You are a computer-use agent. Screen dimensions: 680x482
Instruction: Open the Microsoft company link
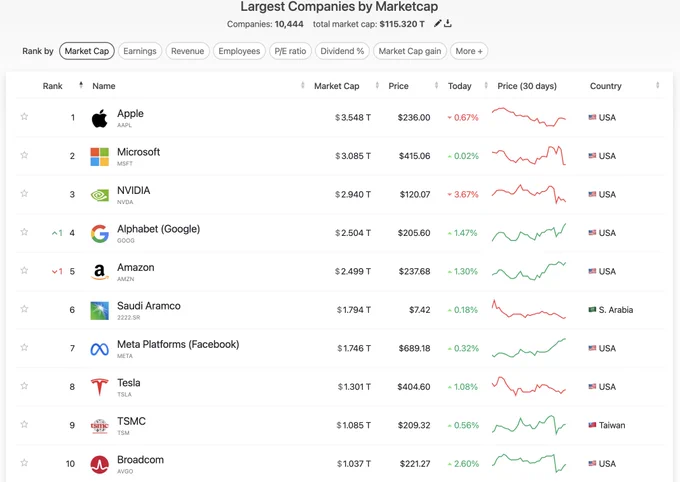coord(138,152)
